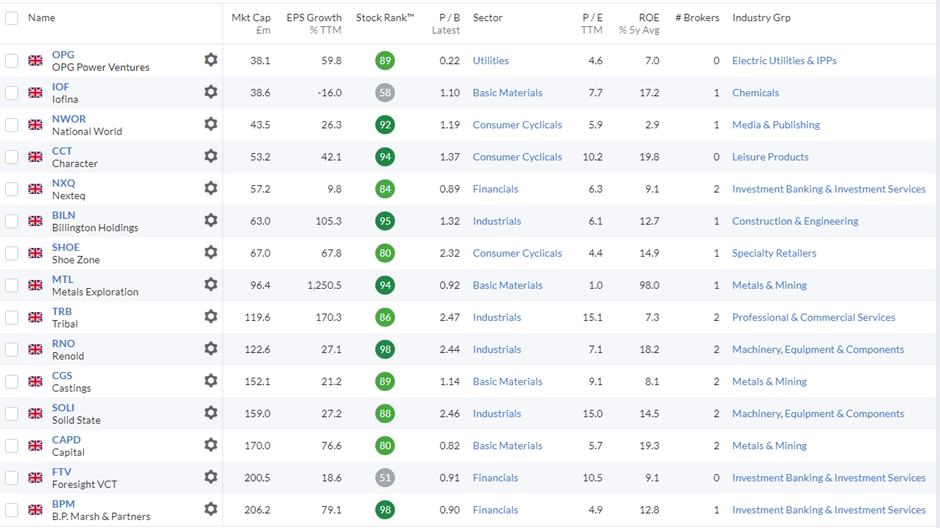Click gear icon beside Character
The width and height of the screenshot is (940, 528).
tap(210, 156)
